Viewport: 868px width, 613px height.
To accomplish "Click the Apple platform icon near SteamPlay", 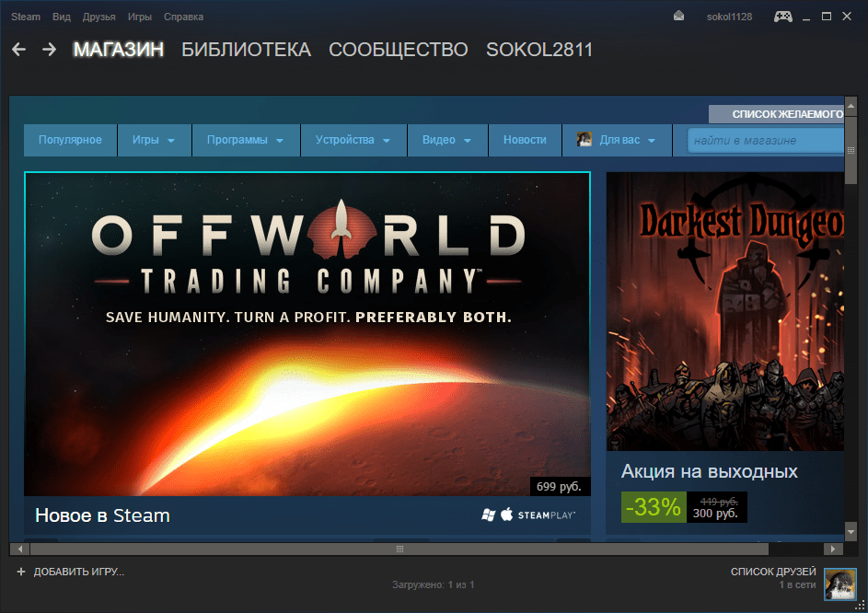I will coord(506,515).
